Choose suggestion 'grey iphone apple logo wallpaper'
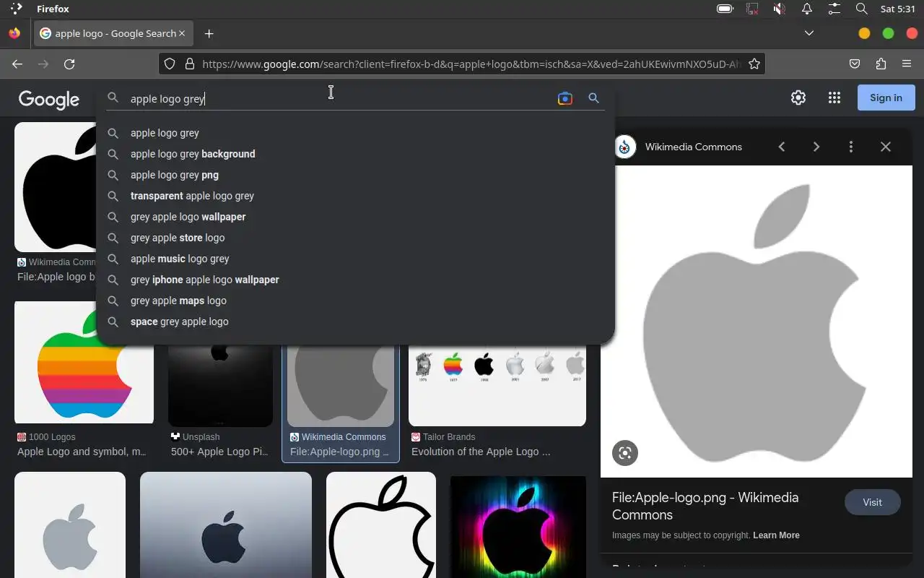924x578 pixels. pos(354,280)
